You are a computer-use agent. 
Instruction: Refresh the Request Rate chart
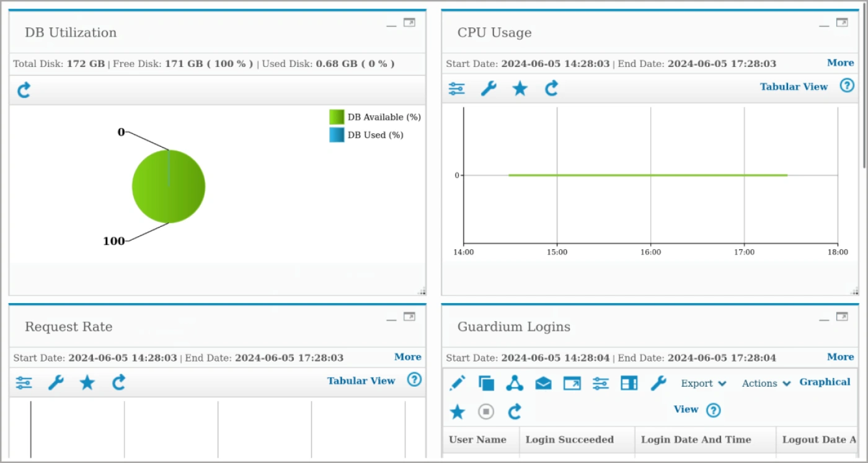[118, 382]
